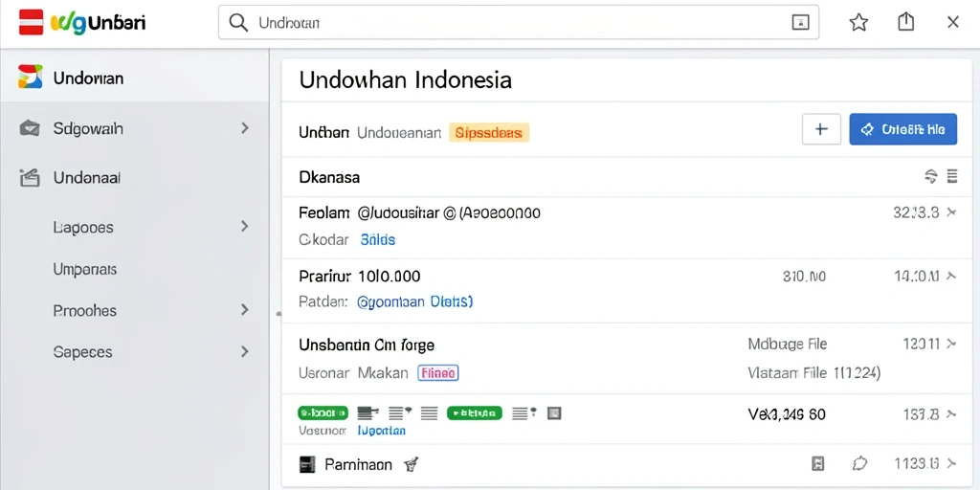Click the filter icon in Dkanasa row

(931, 176)
